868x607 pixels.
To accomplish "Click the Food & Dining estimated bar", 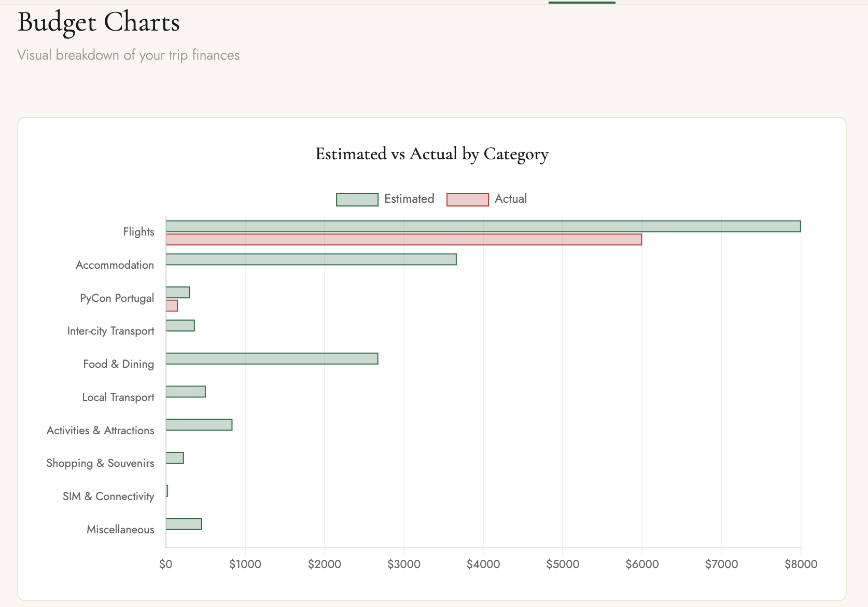I will pyautogui.click(x=272, y=358).
